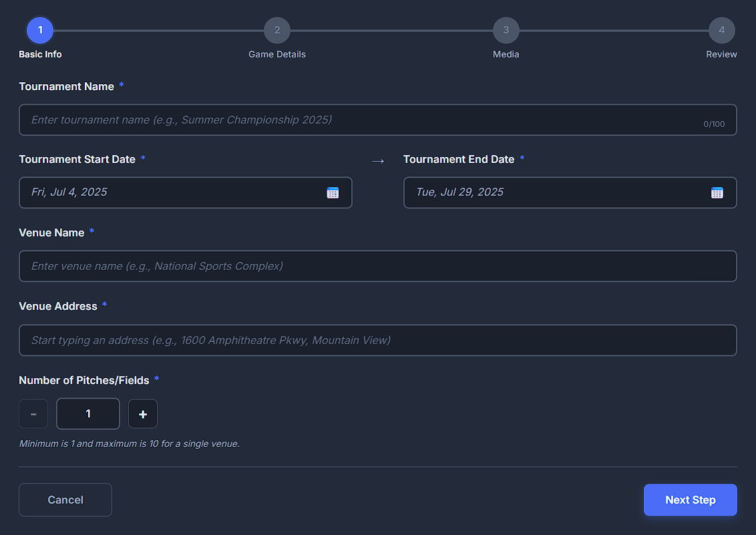Focus the Venue Address input field
The width and height of the screenshot is (756, 535).
378,340
